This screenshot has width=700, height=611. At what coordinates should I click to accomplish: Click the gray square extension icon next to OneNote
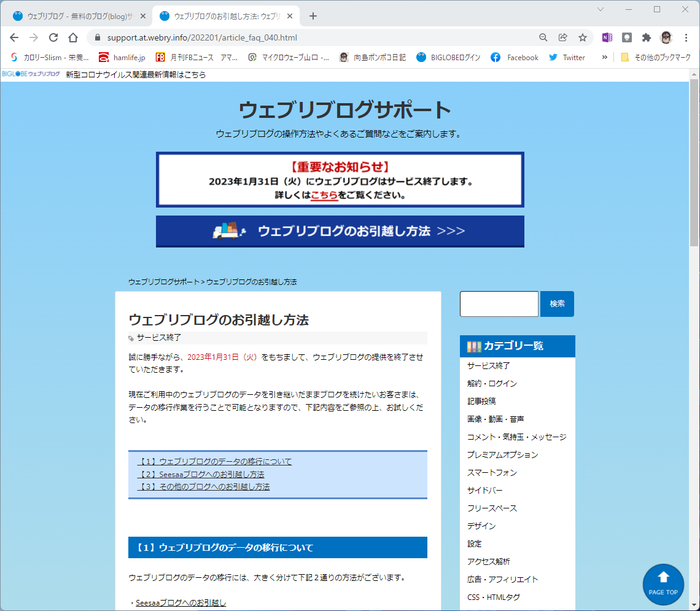click(627, 37)
